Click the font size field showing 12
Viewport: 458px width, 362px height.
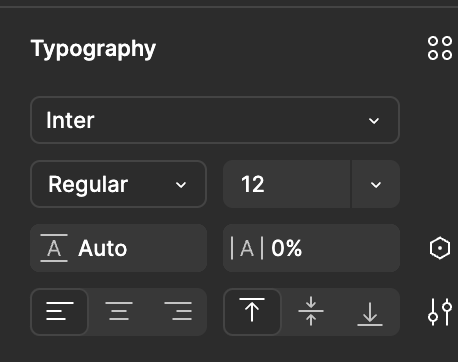coord(287,184)
